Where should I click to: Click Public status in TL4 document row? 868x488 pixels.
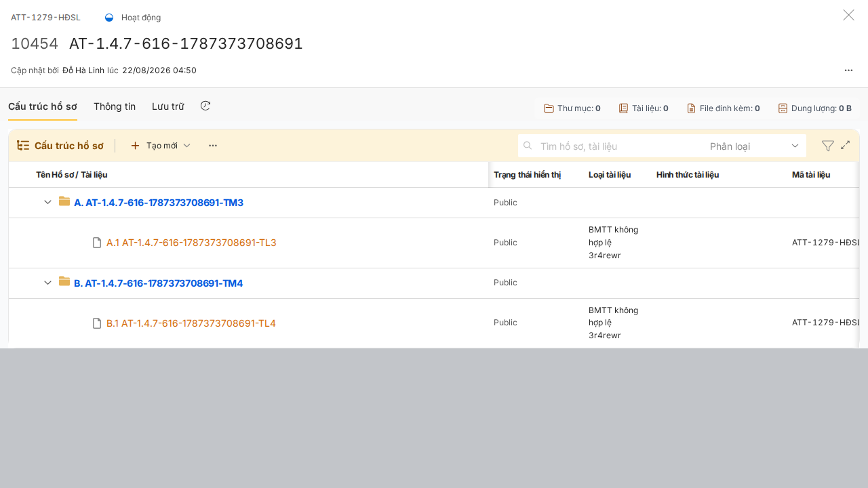505,323
